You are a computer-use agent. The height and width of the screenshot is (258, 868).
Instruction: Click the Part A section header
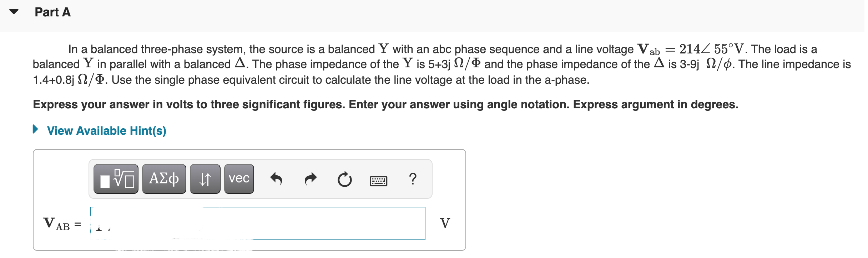tap(52, 12)
